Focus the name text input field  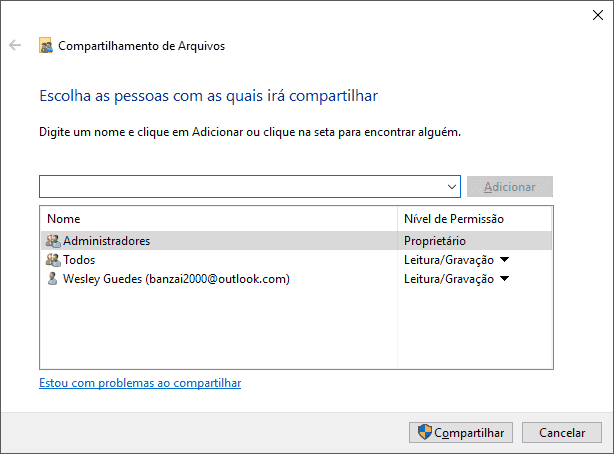point(242,187)
